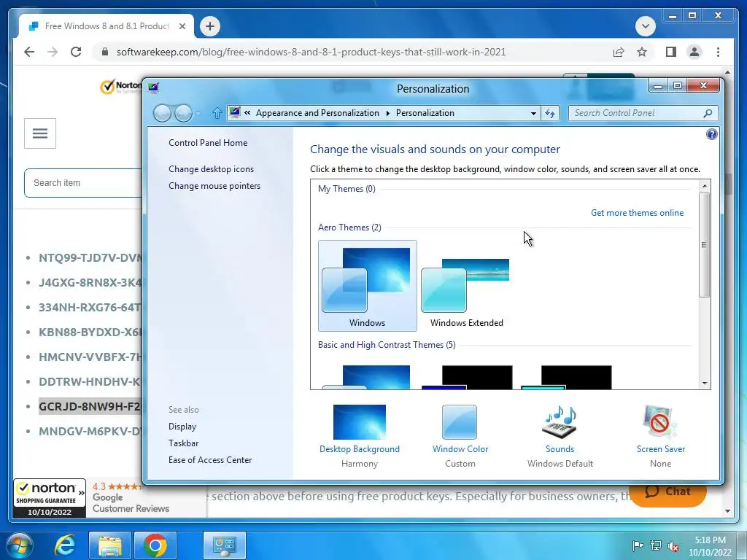The height and width of the screenshot is (560, 747).
Task: Open the Chrome profile avatar
Action: [x=694, y=52]
